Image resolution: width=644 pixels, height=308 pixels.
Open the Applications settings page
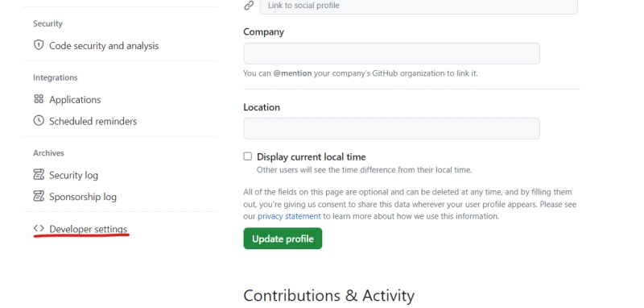click(x=75, y=99)
